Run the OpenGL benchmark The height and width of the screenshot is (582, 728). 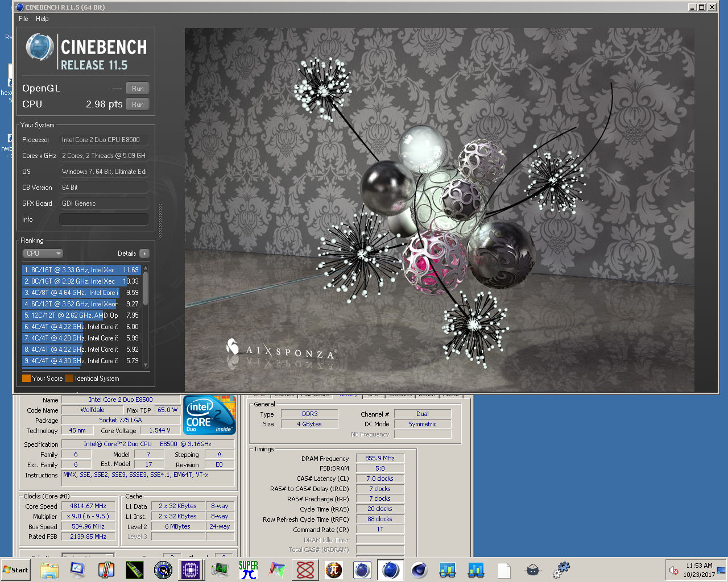pyautogui.click(x=138, y=89)
